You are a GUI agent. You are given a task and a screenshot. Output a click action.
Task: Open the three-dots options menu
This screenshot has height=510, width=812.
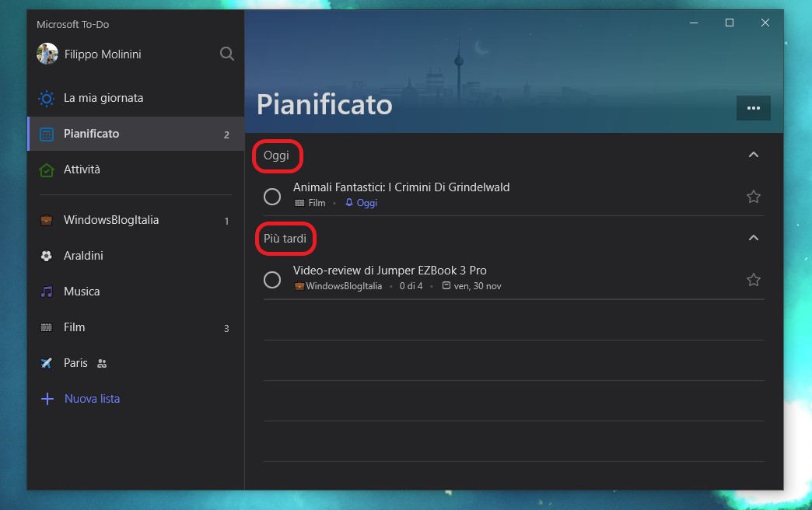pos(754,108)
